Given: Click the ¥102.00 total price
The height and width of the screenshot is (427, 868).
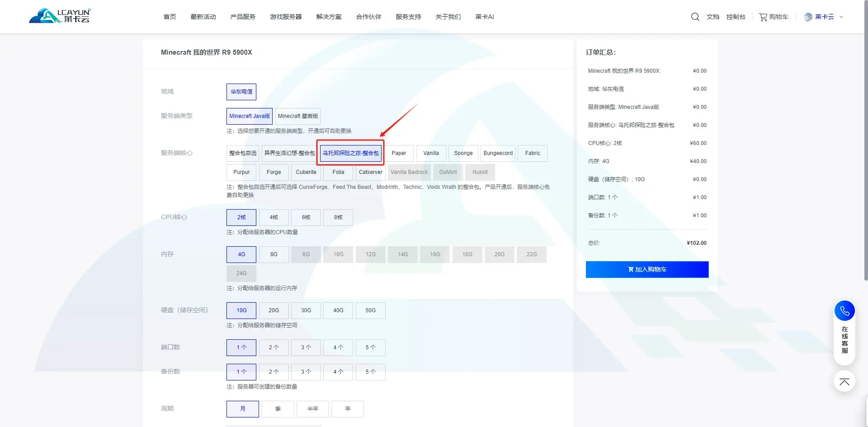Looking at the screenshot, I should coord(697,243).
